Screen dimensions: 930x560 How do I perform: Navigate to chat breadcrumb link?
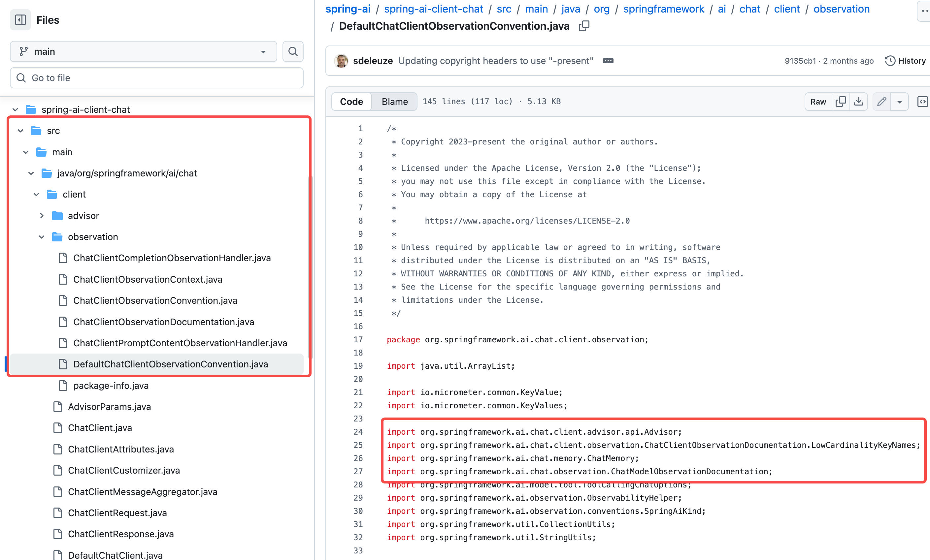click(x=749, y=9)
